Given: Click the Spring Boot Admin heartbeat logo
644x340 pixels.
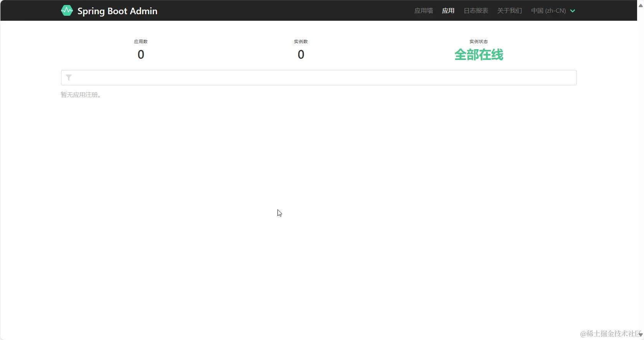Looking at the screenshot, I should pos(67,11).
